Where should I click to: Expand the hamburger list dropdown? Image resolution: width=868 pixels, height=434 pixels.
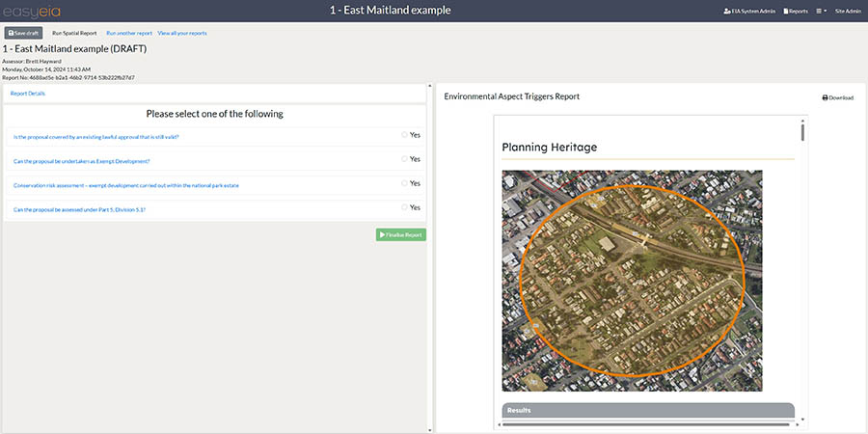(822, 11)
